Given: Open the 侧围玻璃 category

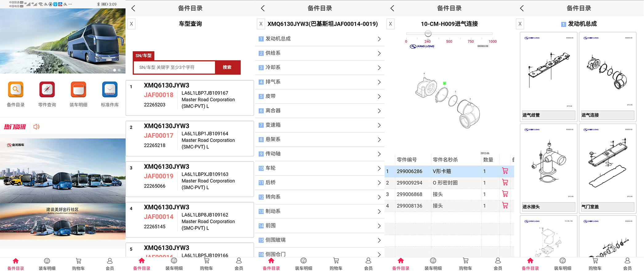Looking at the screenshot, I should (320, 240).
